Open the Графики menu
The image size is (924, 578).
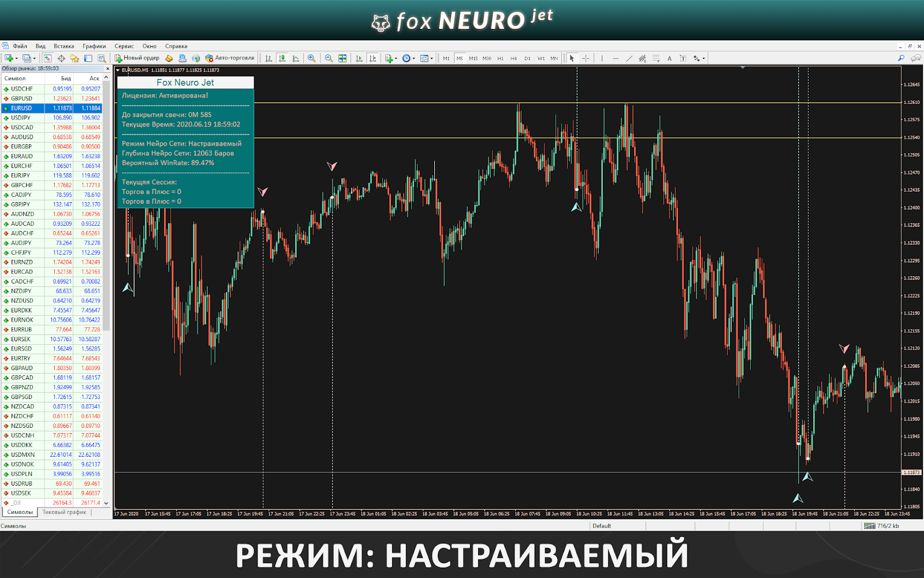pyautogui.click(x=94, y=46)
